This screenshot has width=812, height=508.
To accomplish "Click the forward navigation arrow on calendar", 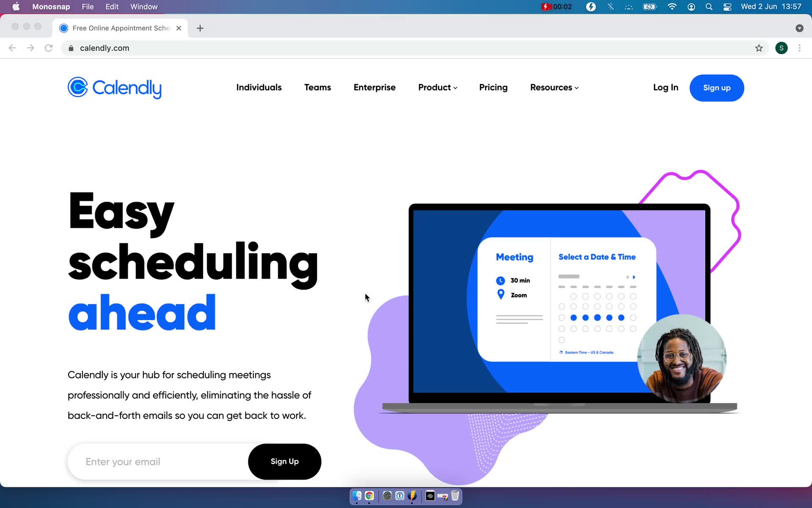I will coord(634,277).
